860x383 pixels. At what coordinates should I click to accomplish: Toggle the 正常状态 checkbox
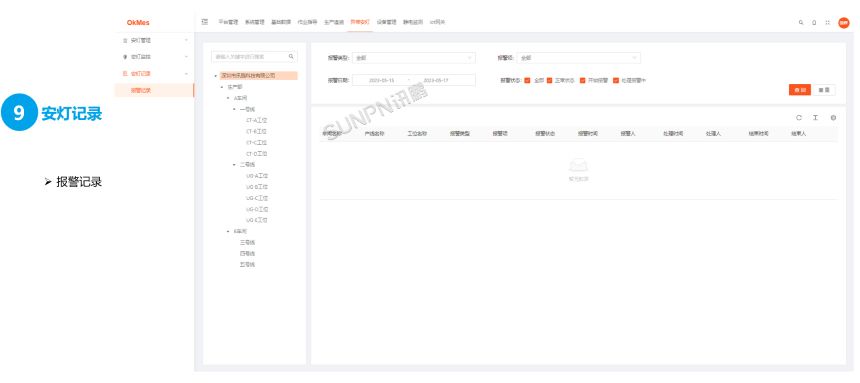click(x=549, y=80)
